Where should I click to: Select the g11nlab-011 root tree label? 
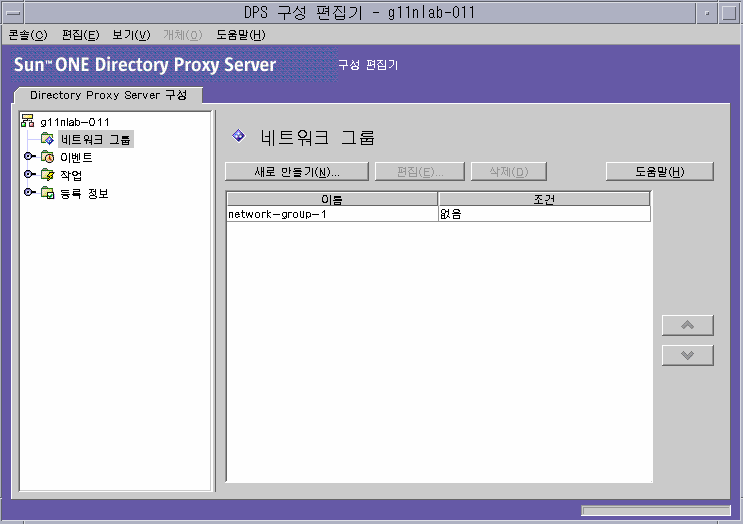(75, 122)
